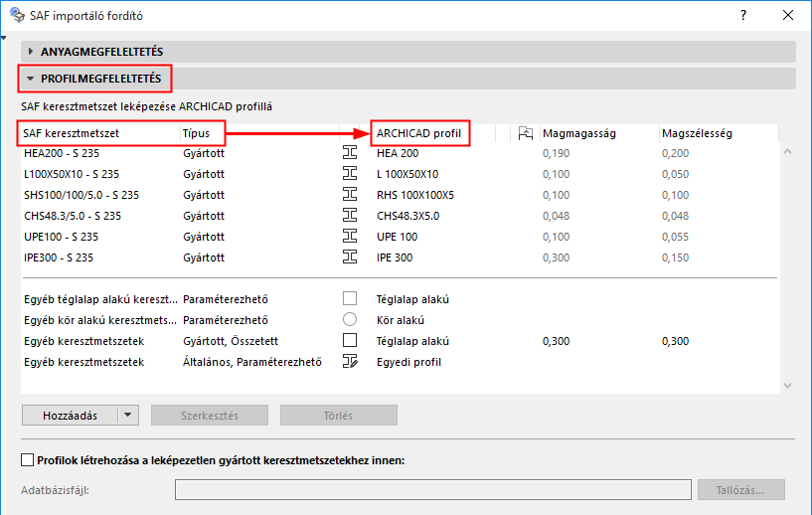
Task: Open the help question mark button
Action: pos(743,15)
